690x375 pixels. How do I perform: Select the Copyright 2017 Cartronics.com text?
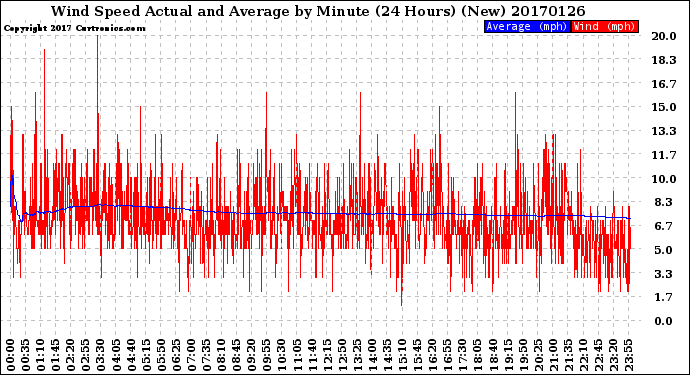(x=74, y=28)
